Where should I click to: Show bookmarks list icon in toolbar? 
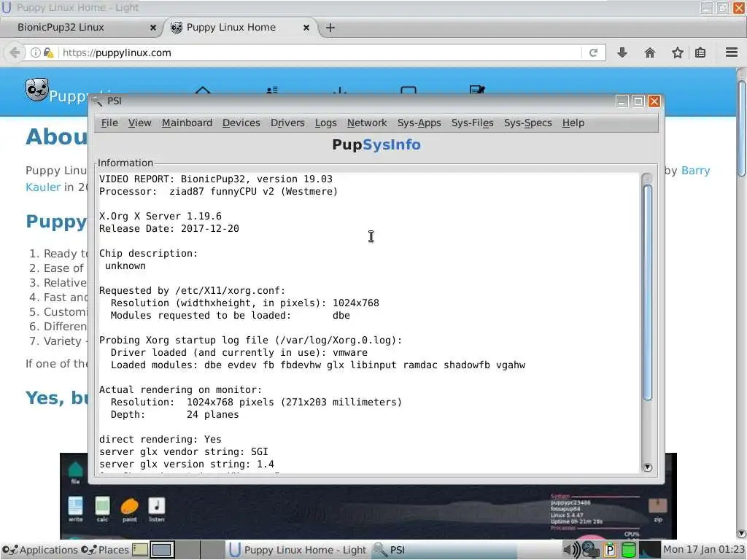[x=700, y=52]
